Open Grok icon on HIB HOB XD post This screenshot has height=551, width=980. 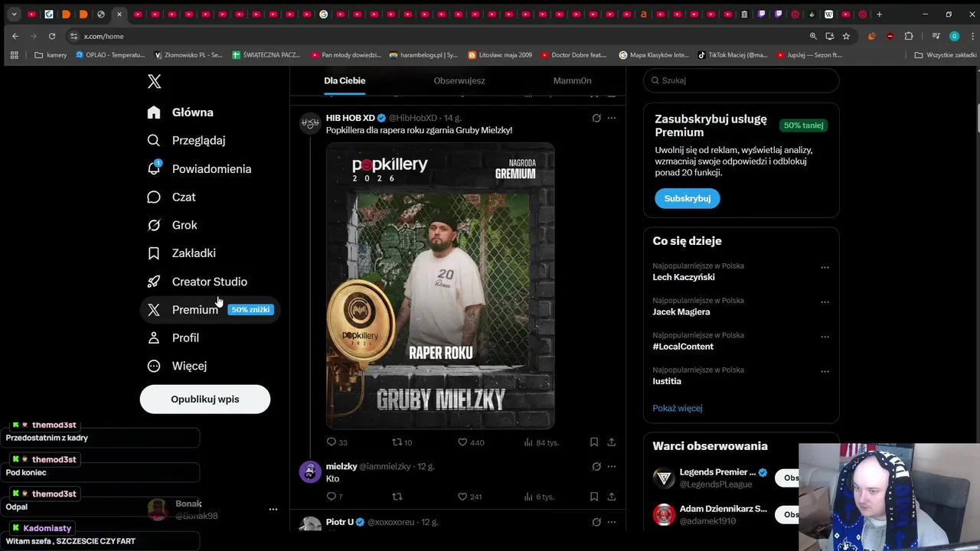[596, 118]
